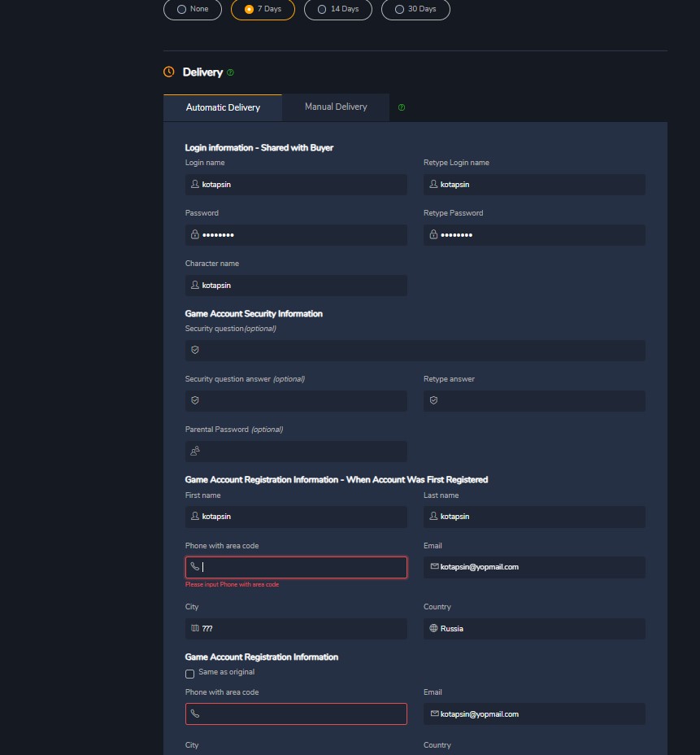This screenshot has height=755, width=700.
Task: Click the envelope icon in first Email field
Action: 434,566
